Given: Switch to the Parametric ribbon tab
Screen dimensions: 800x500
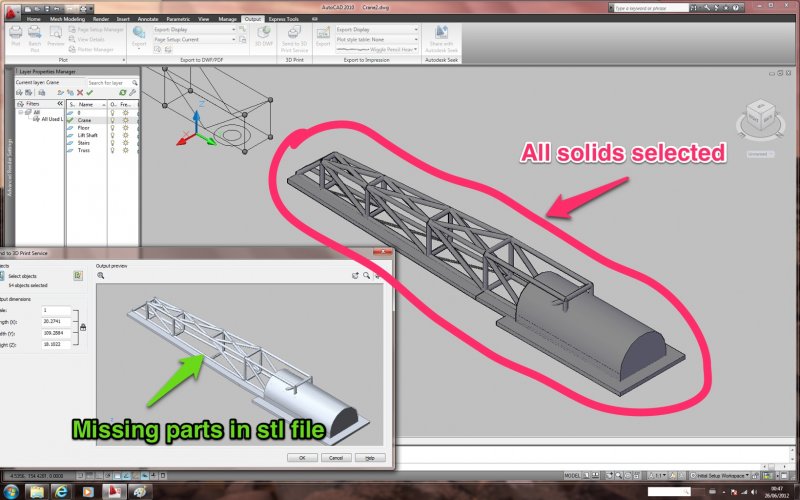Looking at the screenshot, I should 178,19.
